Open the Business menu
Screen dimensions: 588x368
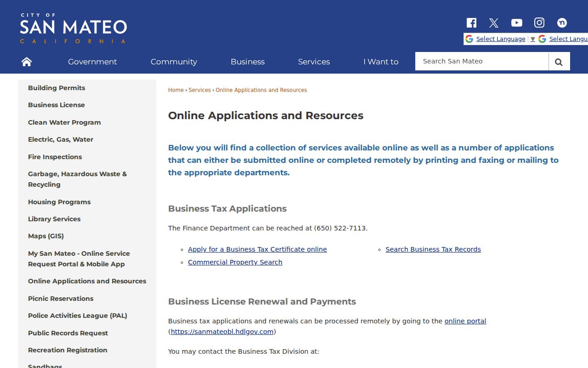point(248,62)
